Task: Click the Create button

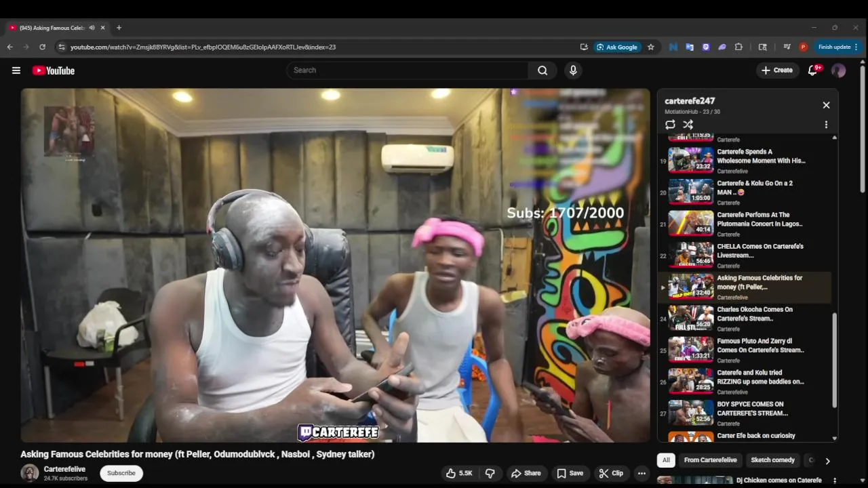Action: tap(777, 70)
